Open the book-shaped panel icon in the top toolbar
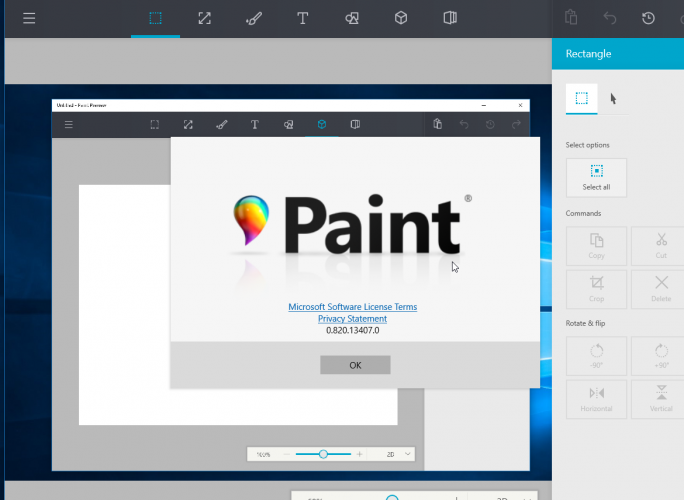 (x=450, y=18)
